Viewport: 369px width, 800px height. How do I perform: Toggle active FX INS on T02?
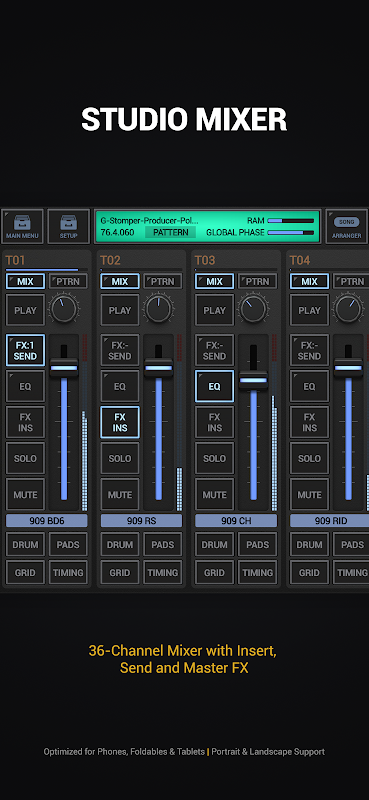point(120,422)
